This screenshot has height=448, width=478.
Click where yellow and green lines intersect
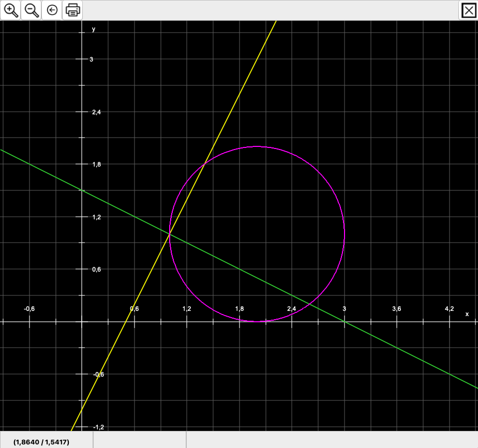pyautogui.click(x=170, y=234)
